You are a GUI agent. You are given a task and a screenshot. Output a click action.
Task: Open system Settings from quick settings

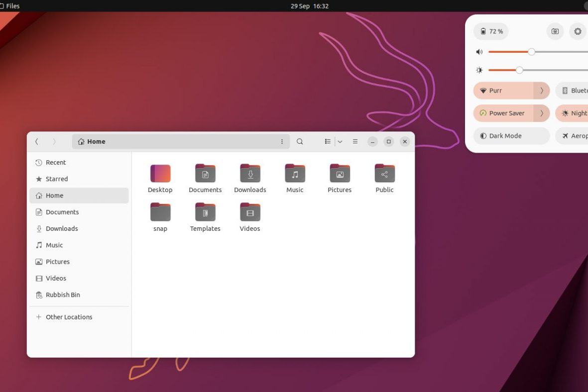(577, 31)
